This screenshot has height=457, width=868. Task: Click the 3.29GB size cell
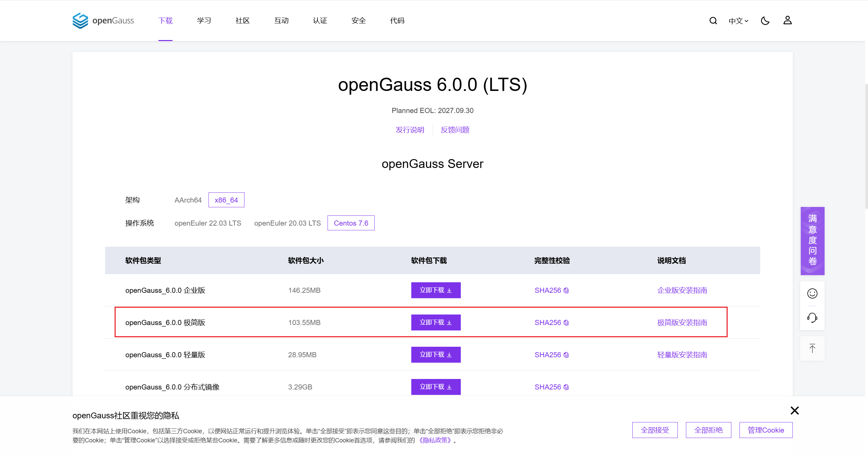300,387
